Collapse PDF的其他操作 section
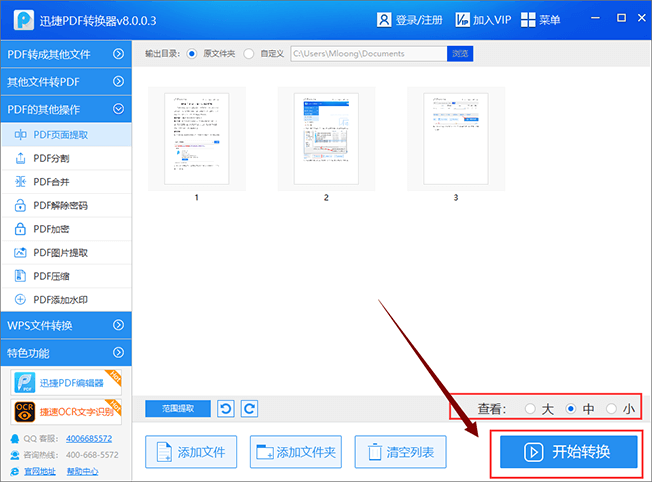 [x=66, y=109]
